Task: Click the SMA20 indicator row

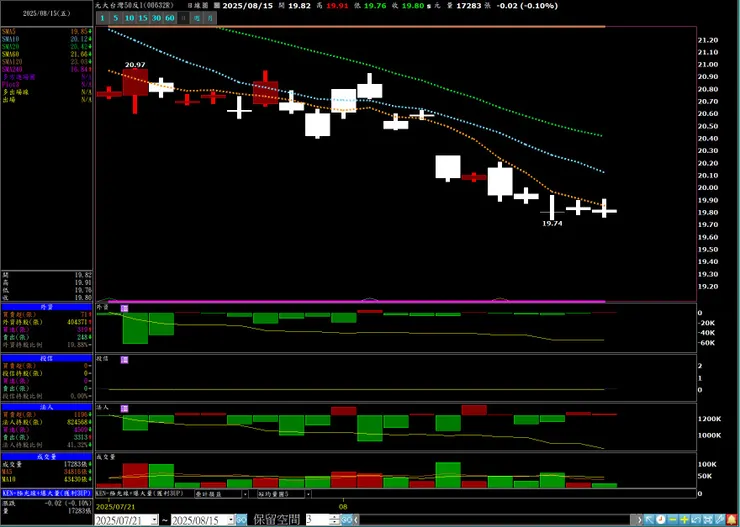Action: point(47,47)
